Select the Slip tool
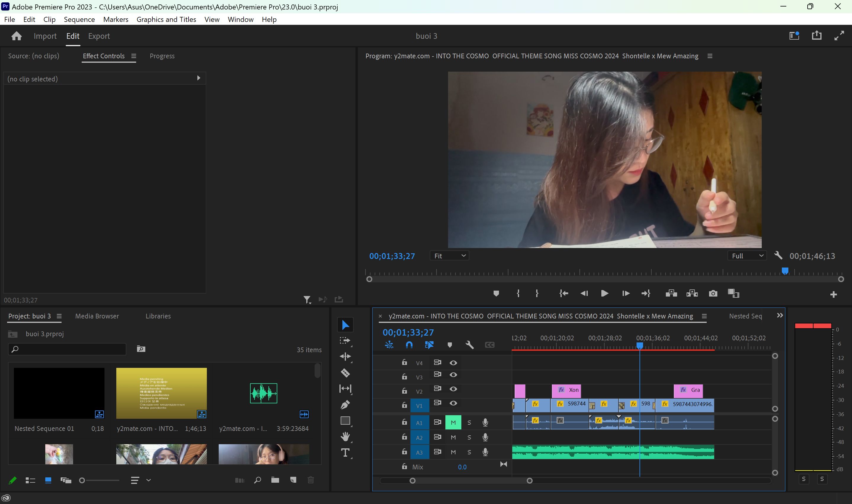Image resolution: width=852 pixels, height=504 pixels. click(345, 389)
